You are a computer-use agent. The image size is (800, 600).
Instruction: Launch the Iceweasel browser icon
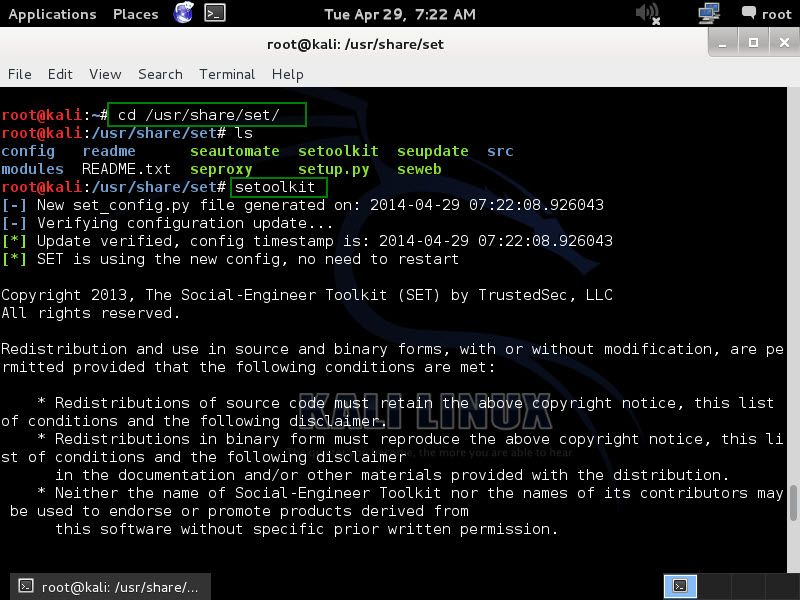[x=183, y=13]
